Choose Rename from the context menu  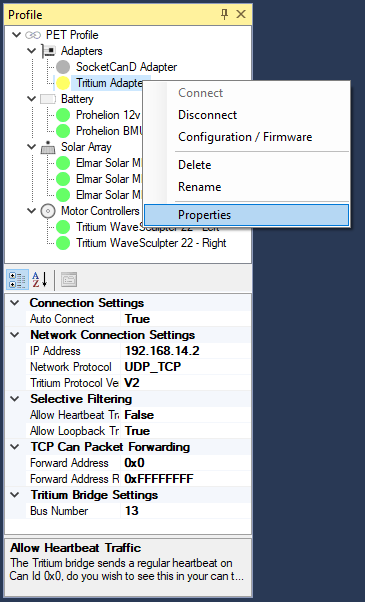click(246, 187)
